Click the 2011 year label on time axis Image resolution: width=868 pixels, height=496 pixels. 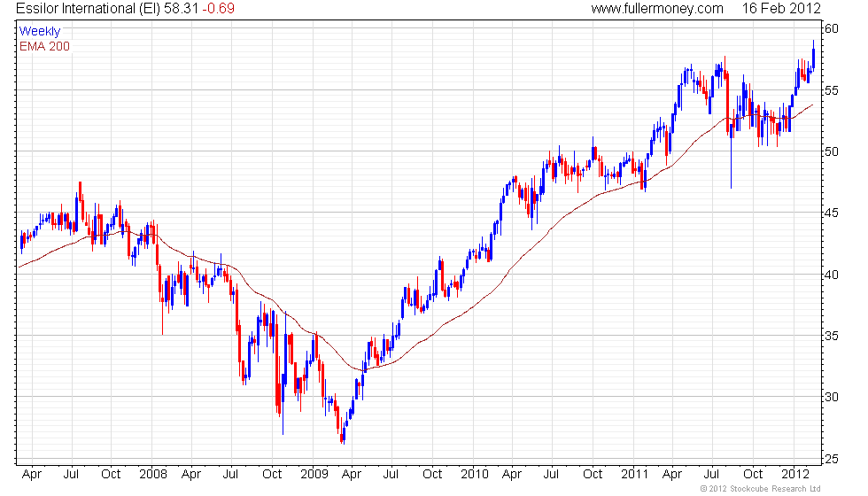[x=635, y=475]
